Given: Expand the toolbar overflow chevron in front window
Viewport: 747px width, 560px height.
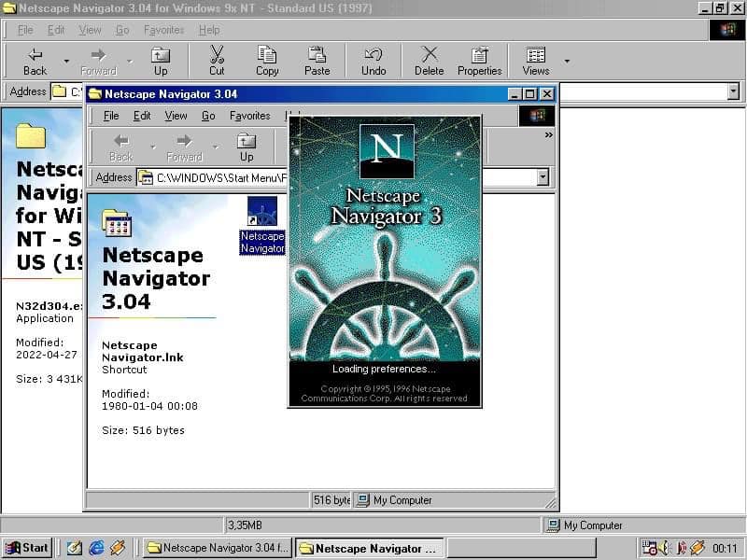Looking at the screenshot, I should 548,135.
